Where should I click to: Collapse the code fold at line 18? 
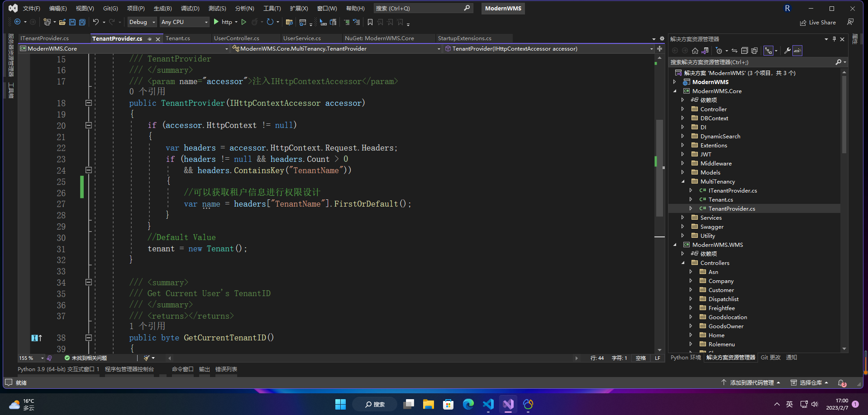point(89,103)
